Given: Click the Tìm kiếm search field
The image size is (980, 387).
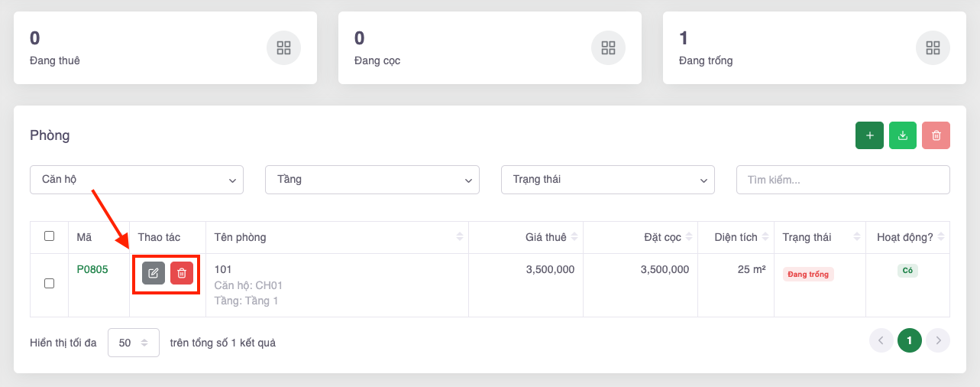Looking at the screenshot, I should pyautogui.click(x=843, y=180).
